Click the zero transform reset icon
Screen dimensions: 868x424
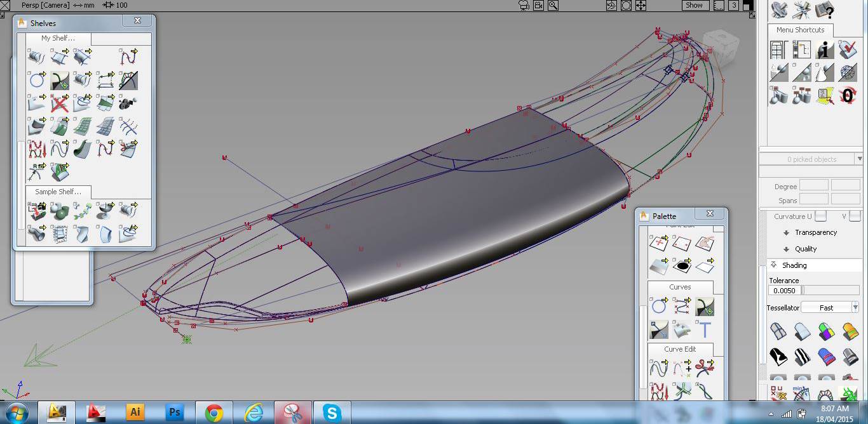click(848, 95)
